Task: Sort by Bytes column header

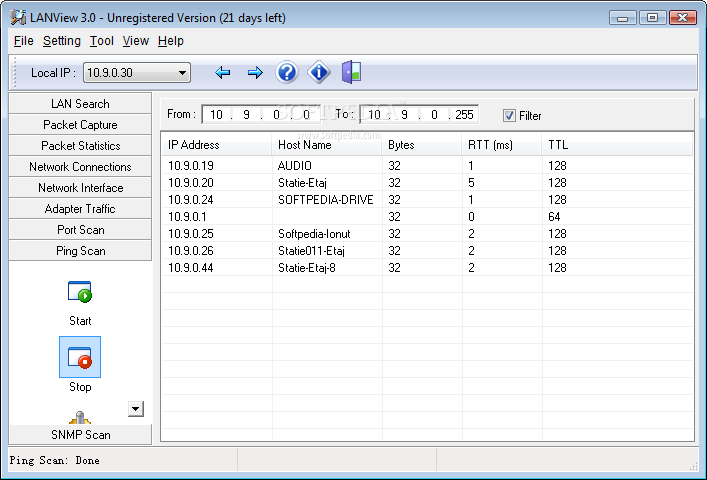Action: point(422,145)
